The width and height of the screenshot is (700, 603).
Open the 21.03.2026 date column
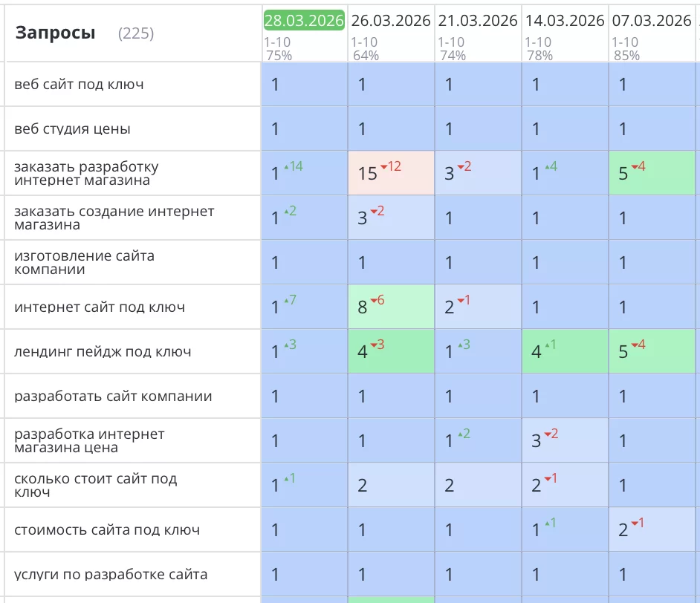pyautogui.click(x=478, y=21)
